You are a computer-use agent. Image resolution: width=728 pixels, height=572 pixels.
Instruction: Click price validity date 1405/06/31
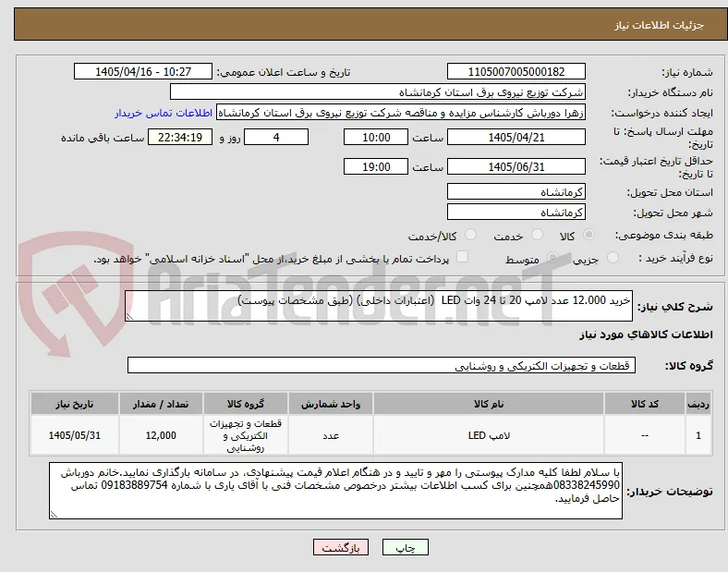[x=516, y=166]
